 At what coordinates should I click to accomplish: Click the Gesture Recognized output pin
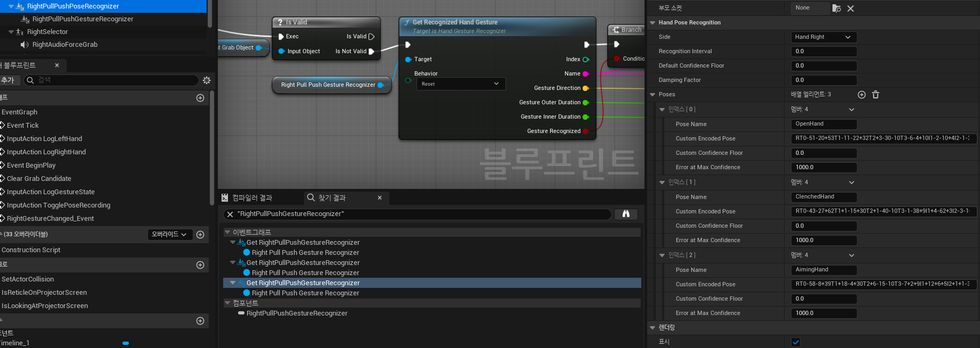tap(586, 131)
